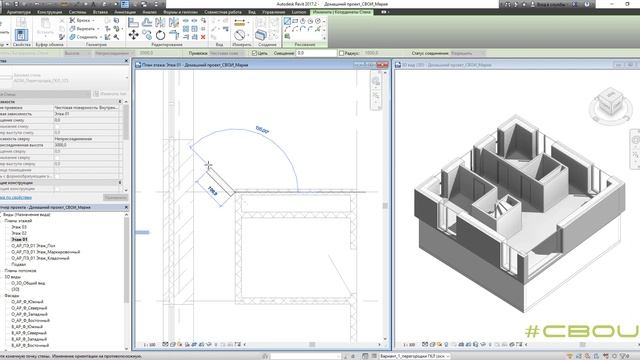The image size is (640, 360).
Task: Click the Врезка (Cope) tool
Action: point(80,20)
